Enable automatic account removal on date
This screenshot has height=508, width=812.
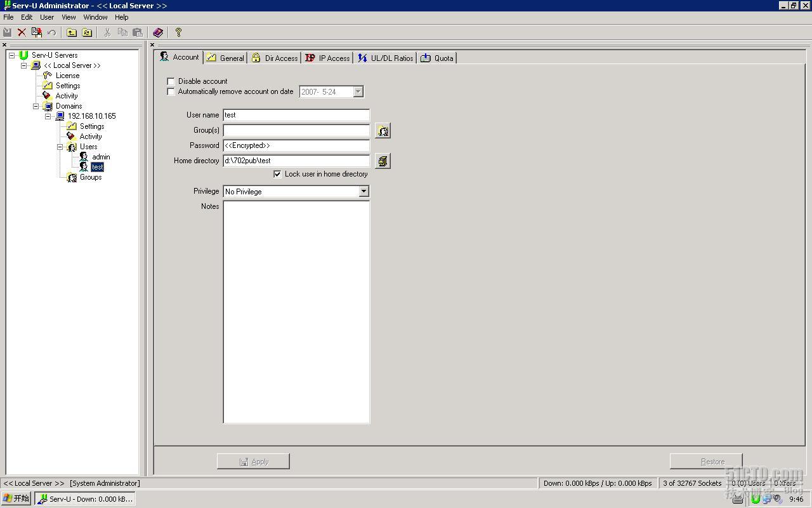[x=171, y=91]
